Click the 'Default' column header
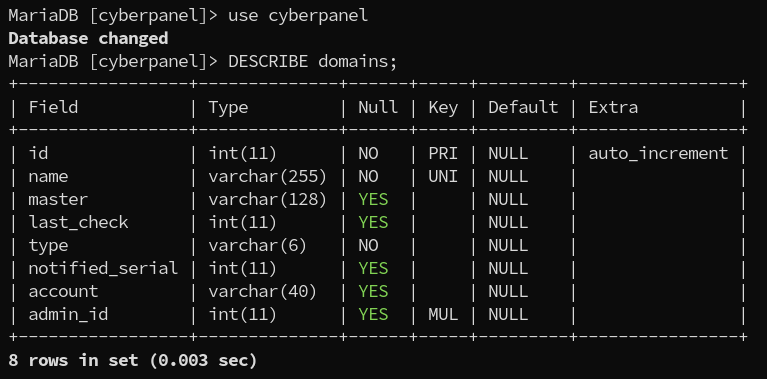This screenshot has height=379, width=767. pyautogui.click(x=523, y=108)
